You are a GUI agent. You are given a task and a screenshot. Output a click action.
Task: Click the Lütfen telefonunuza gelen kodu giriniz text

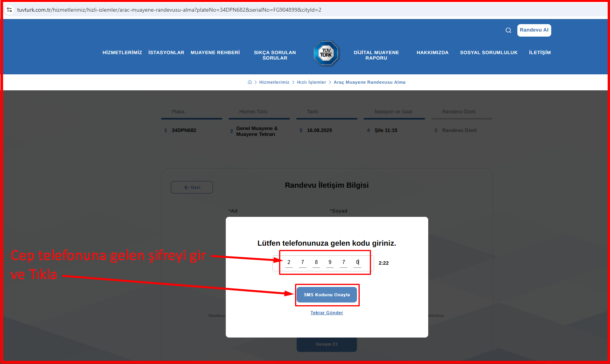[327, 243]
